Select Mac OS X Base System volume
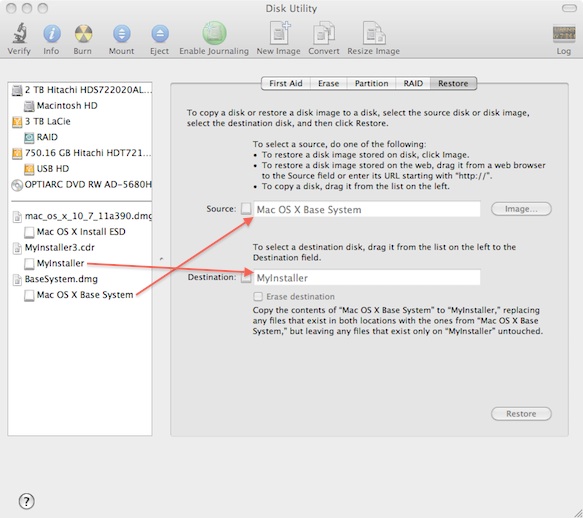This screenshot has width=583, height=518. [80, 295]
